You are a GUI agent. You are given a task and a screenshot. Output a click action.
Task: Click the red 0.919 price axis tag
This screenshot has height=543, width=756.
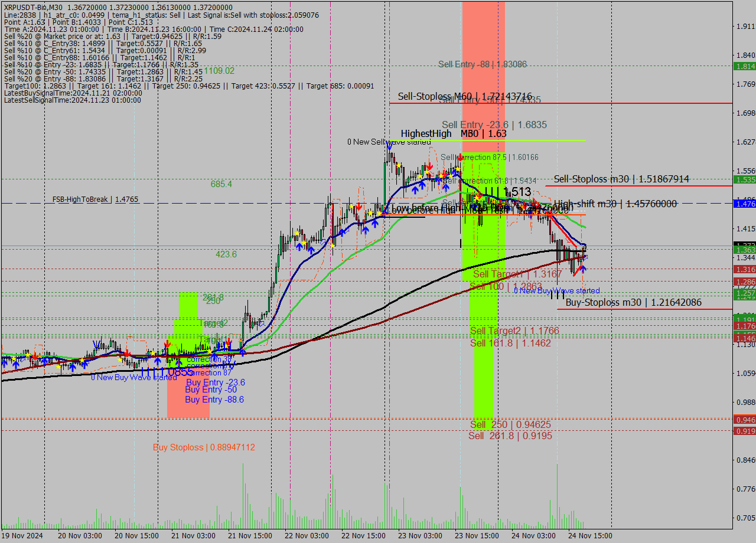(x=745, y=431)
